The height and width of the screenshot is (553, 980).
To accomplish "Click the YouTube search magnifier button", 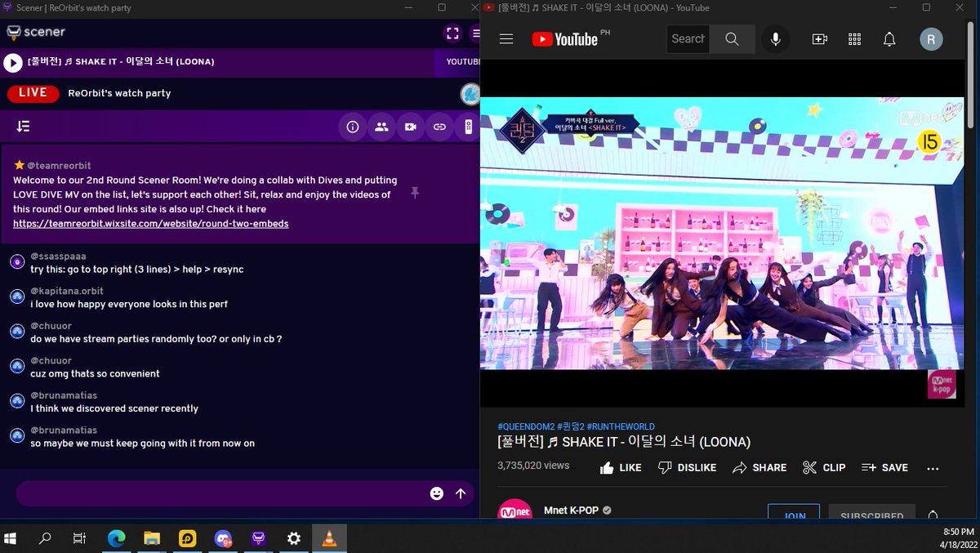I will tap(732, 39).
